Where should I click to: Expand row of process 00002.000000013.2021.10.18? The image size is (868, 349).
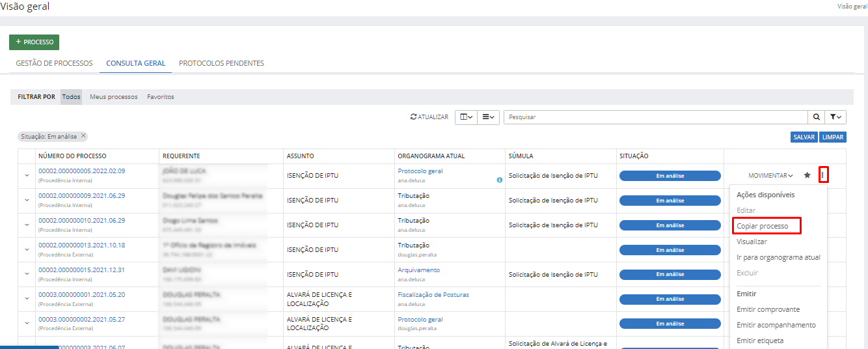[27, 249]
